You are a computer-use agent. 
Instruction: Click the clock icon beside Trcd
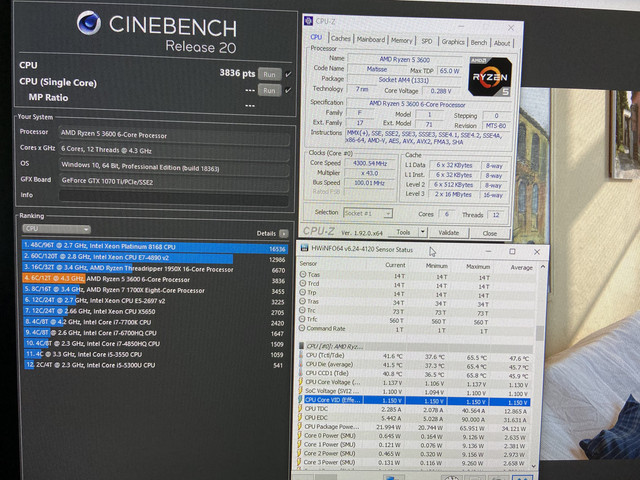[x=303, y=283]
